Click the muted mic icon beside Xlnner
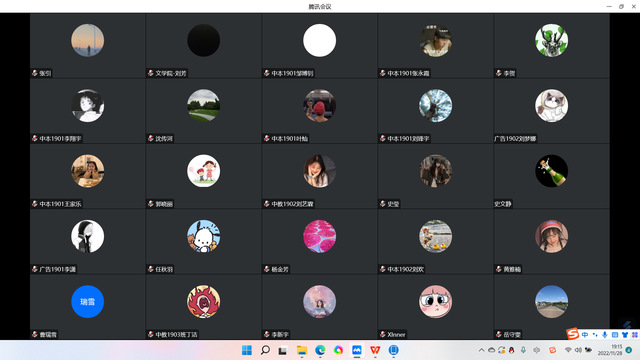Image resolution: width=640 pixels, height=360 pixels. click(382, 334)
